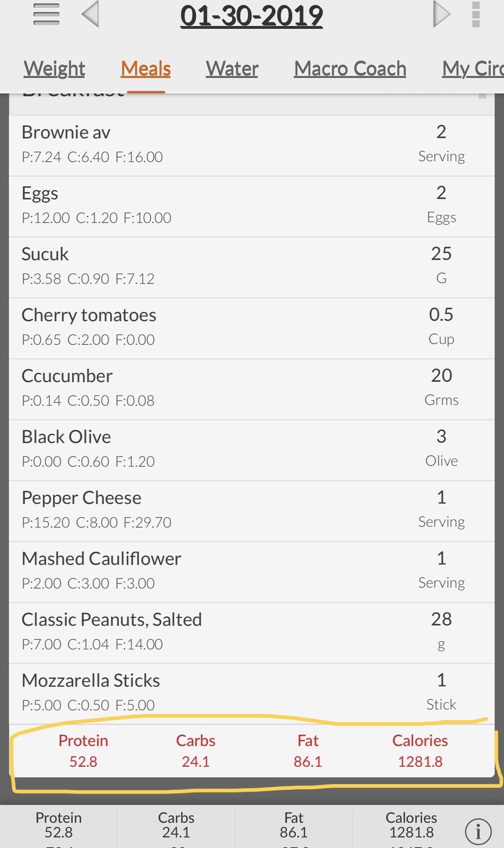The height and width of the screenshot is (848, 504).
Task: Go to next day arrow
Action: 442,15
